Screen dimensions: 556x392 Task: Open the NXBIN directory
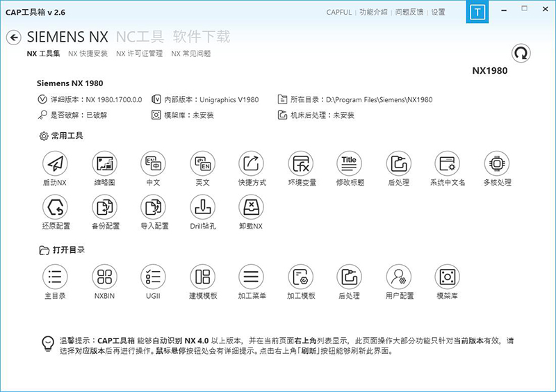point(104,277)
